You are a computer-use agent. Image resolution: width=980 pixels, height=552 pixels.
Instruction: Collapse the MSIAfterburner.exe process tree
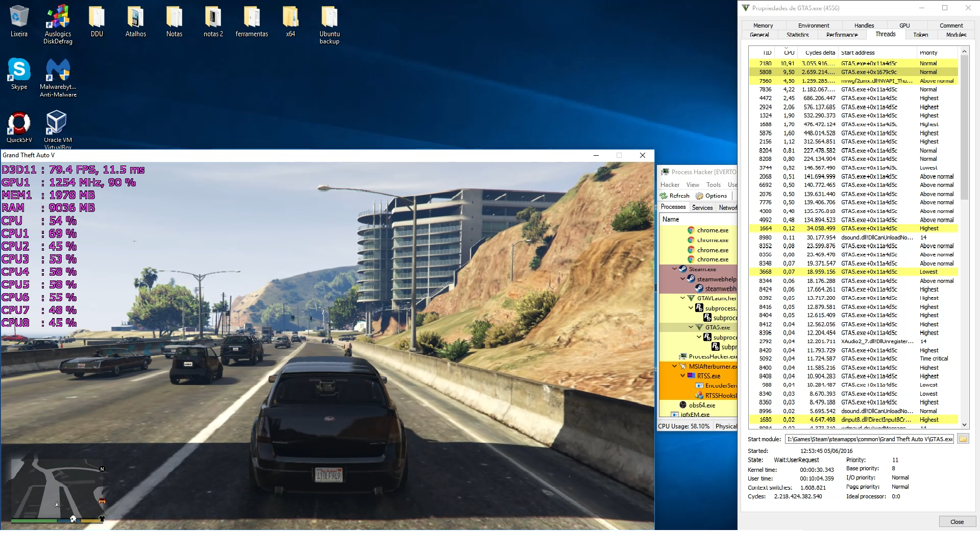(675, 366)
